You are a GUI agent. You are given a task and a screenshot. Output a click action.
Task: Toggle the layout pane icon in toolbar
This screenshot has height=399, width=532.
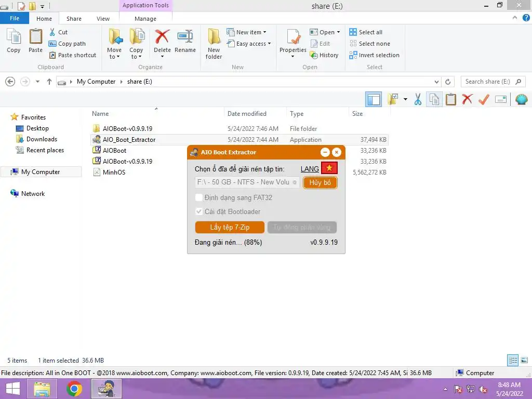pos(374,99)
